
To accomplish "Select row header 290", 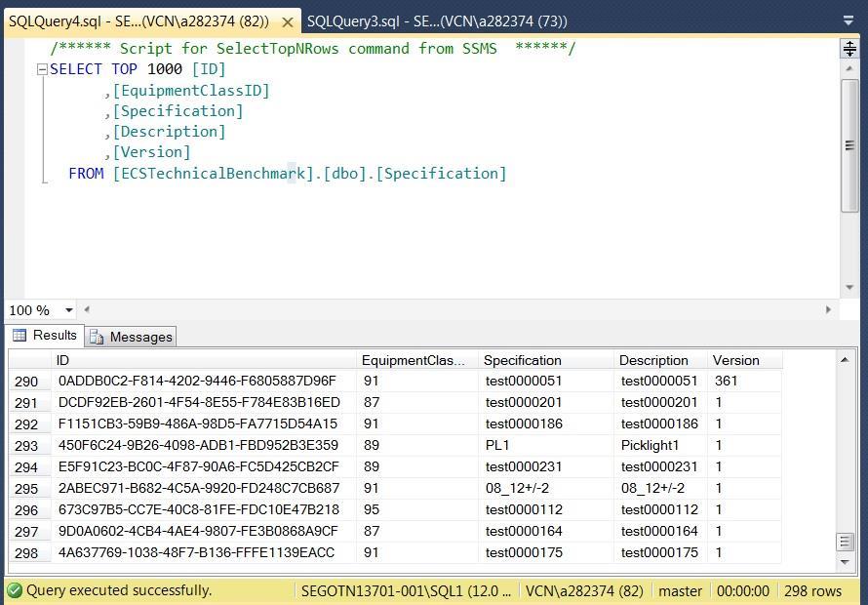I will pyautogui.click(x=30, y=382).
